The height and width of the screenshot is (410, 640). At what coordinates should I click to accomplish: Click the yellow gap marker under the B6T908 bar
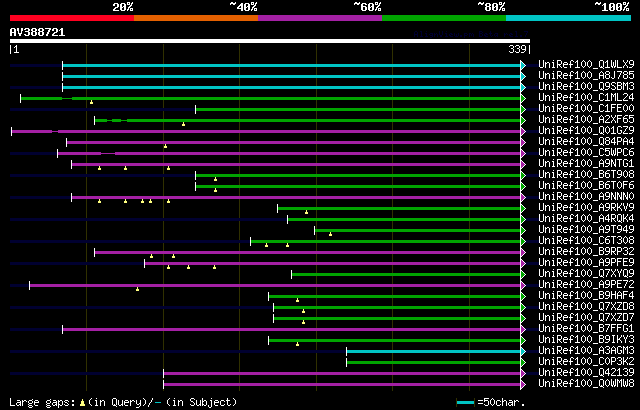coord(216,179)
